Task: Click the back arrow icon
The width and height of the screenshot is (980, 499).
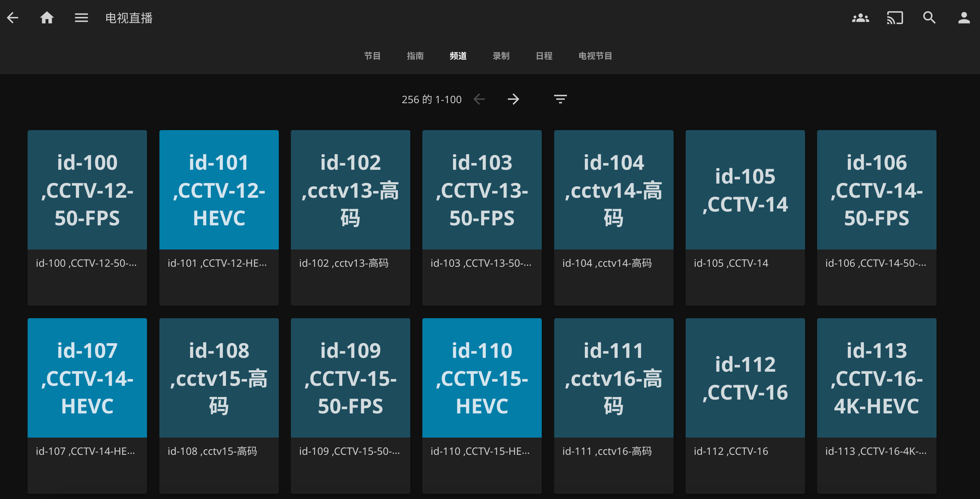Action: click(x=12, y=18)
